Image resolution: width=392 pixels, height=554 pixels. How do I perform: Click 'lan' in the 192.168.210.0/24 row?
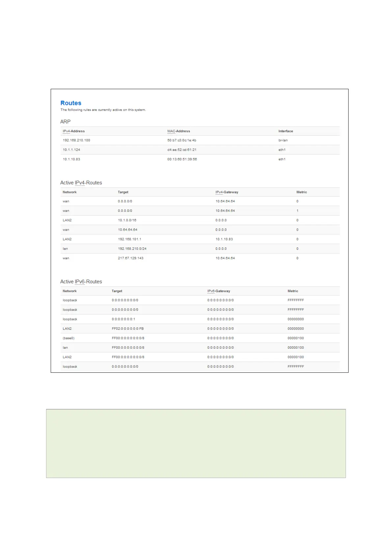(x=65, y=249)
